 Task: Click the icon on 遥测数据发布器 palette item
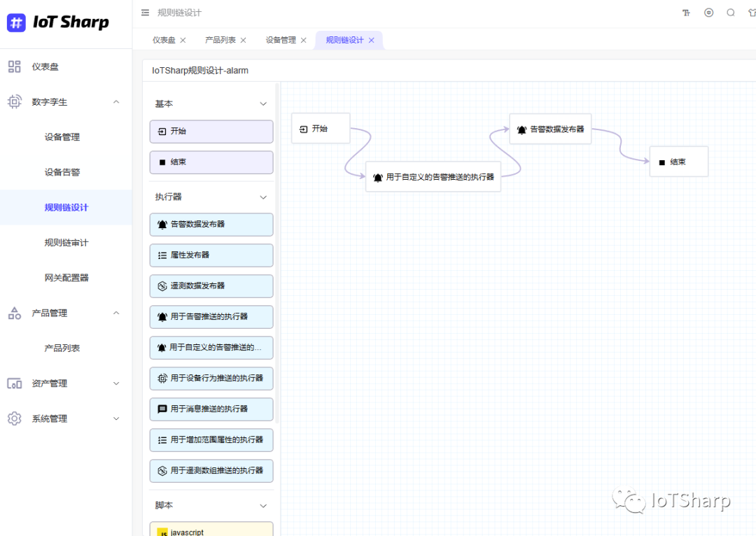162,285
